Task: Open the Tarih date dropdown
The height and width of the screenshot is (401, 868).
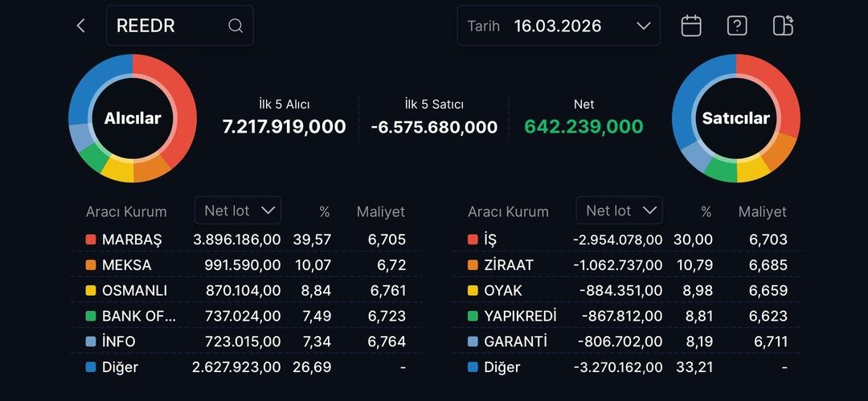Action: 559,26
